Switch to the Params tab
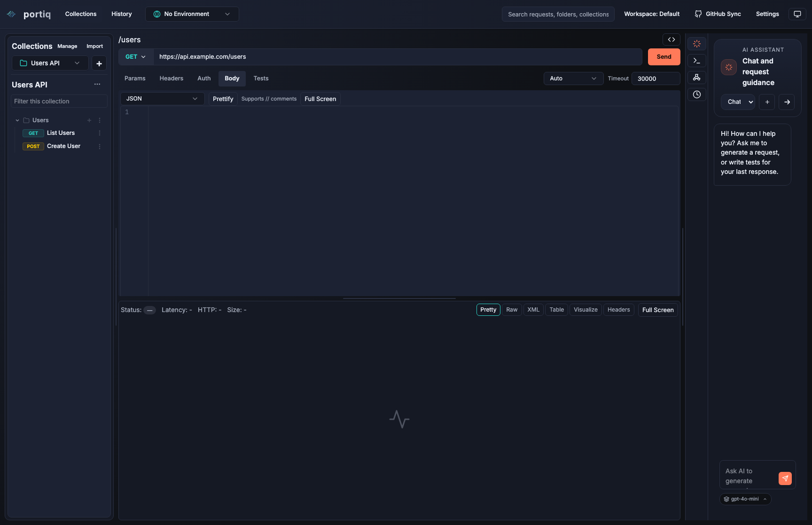The image size is (812, 525). pyautogui.click(x=135, y=78)
